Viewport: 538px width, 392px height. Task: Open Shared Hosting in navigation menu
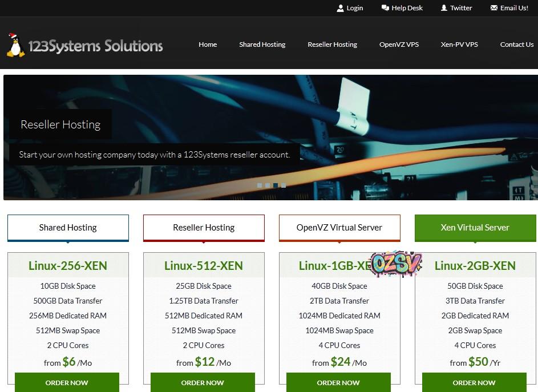pos(262,45)
